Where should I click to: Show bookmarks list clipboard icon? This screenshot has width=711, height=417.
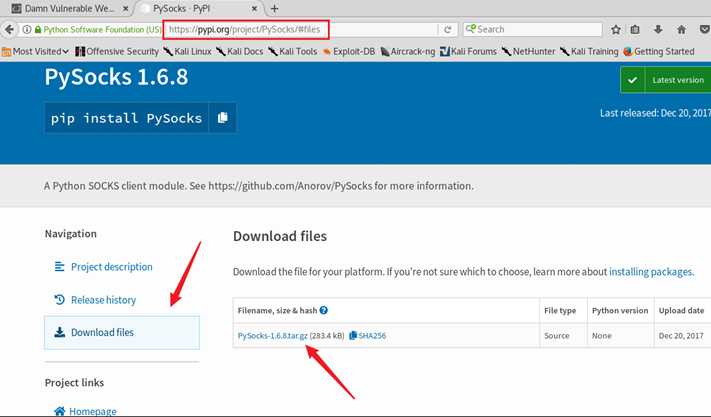(x=635, y=30)
